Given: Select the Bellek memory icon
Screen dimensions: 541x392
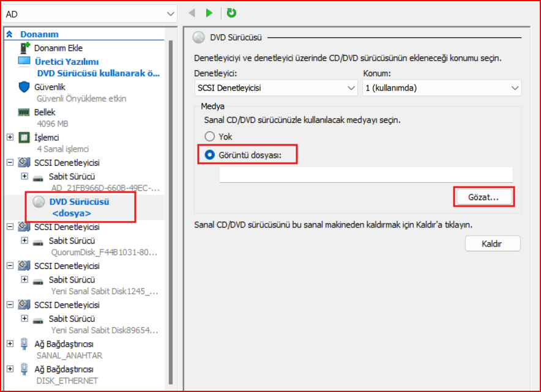Looking at the screenshot, I should (24, 113).
